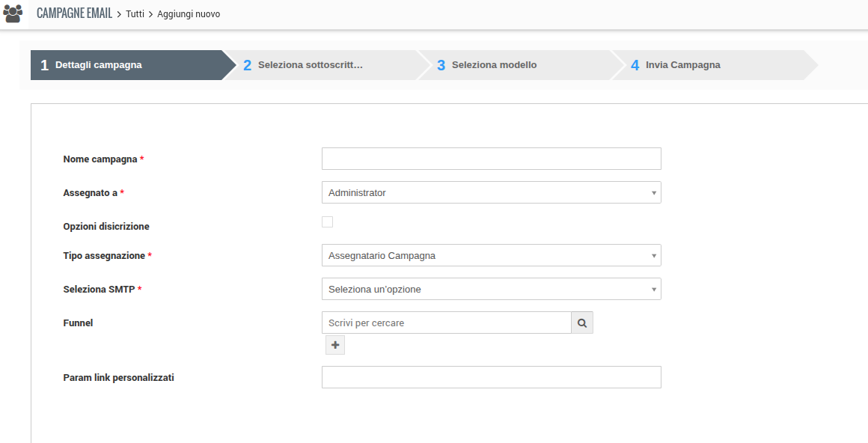Click the Campaigns module people icon

13,13
